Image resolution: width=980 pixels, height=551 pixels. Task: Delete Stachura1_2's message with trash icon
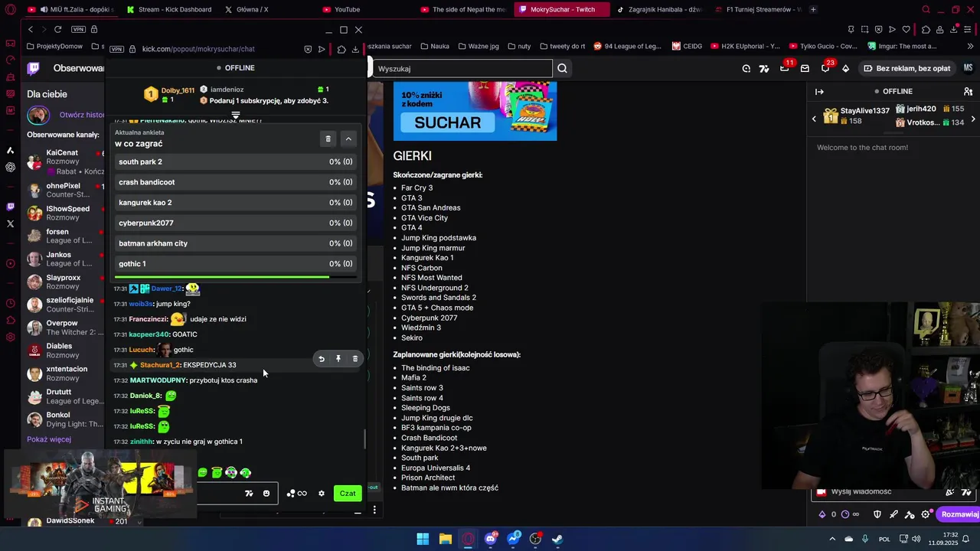click(355, 359)
